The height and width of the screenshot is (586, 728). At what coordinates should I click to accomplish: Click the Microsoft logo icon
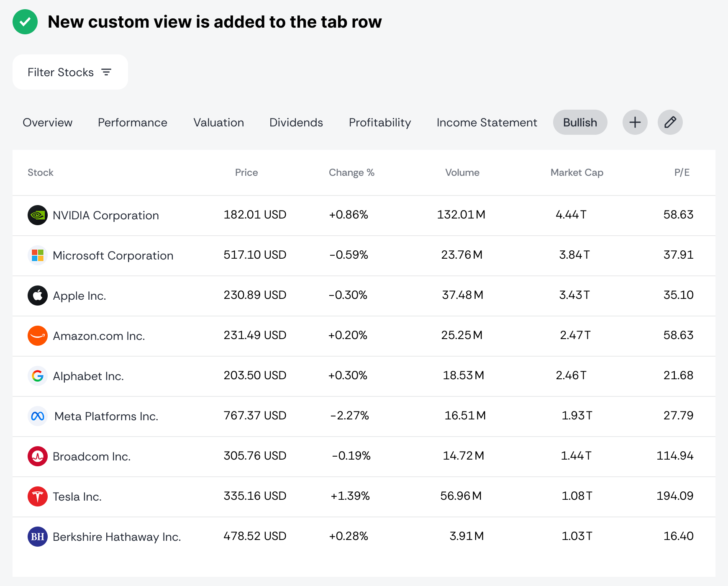pos(38,255)
